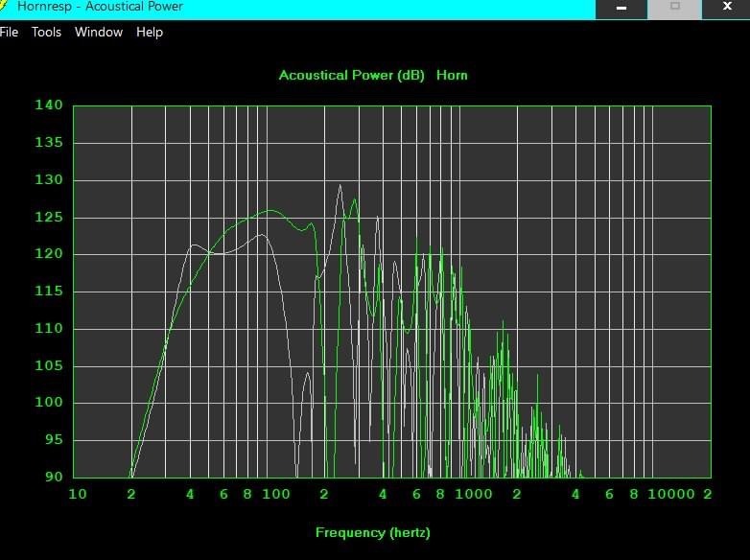Click the 120 dB axis label
Viewport: 750px width, 560px height.
tap(49, 253)
